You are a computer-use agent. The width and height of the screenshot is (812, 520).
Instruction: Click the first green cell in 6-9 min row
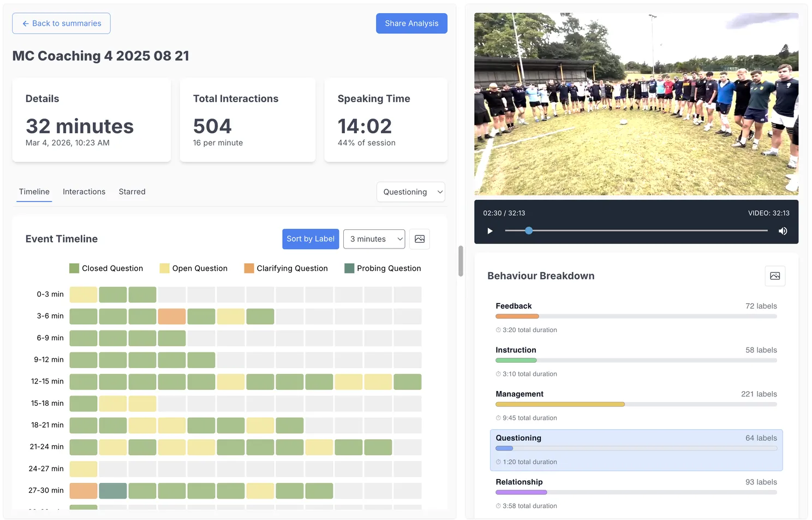pyautogui.click(x=83, y=338)
